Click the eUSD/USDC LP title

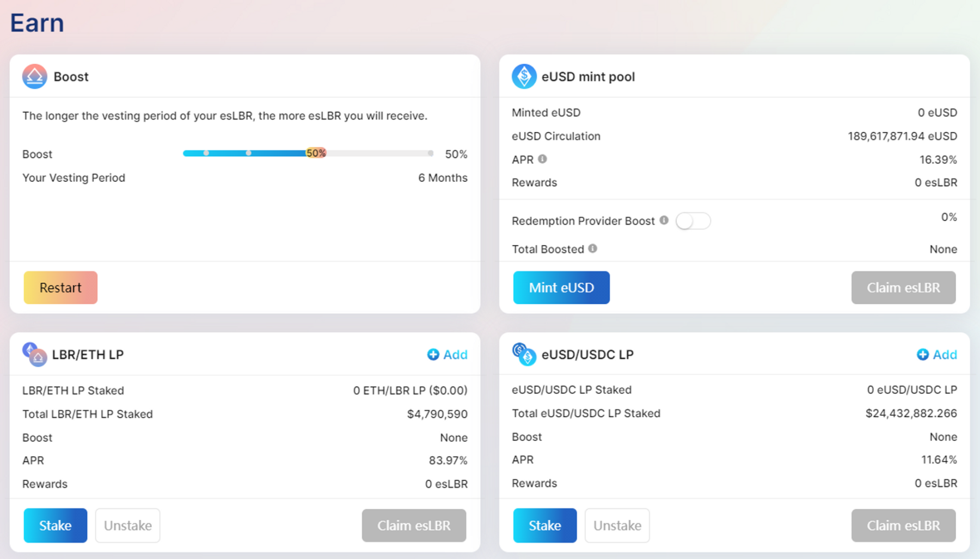587,355
